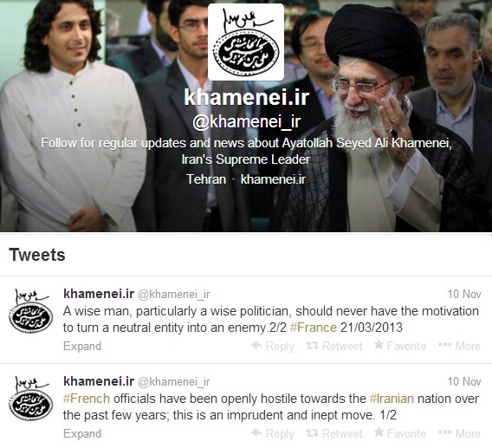Click the first tweet's 10 Nov timestamp
The image size is (492, 448).
(464, 294)
